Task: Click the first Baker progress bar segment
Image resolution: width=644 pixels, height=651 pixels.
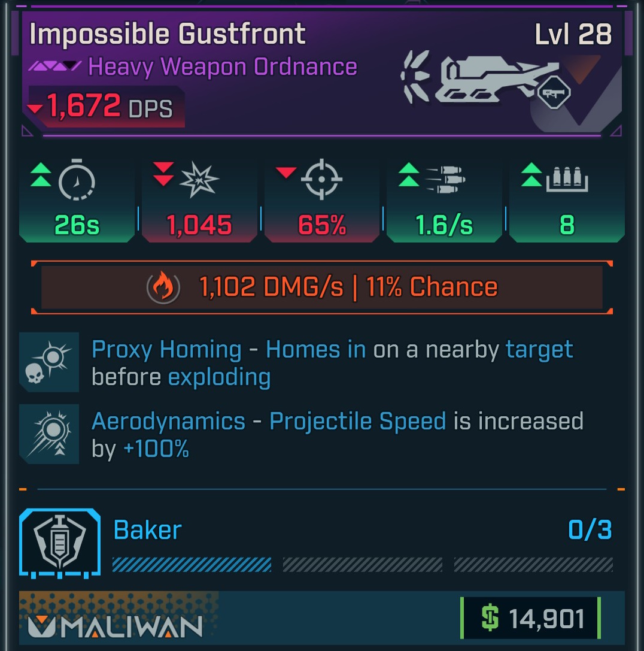Action: tap(192, 565)
